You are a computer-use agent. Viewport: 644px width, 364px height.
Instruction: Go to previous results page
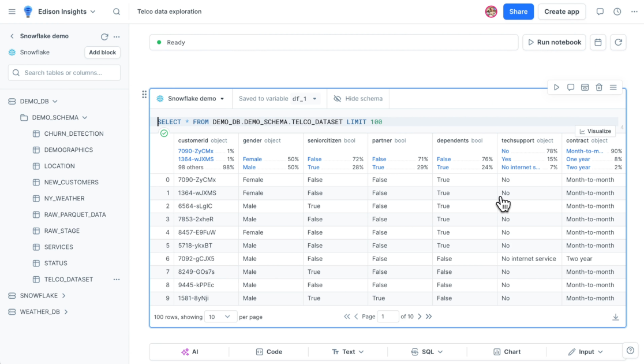pos(356,316)
